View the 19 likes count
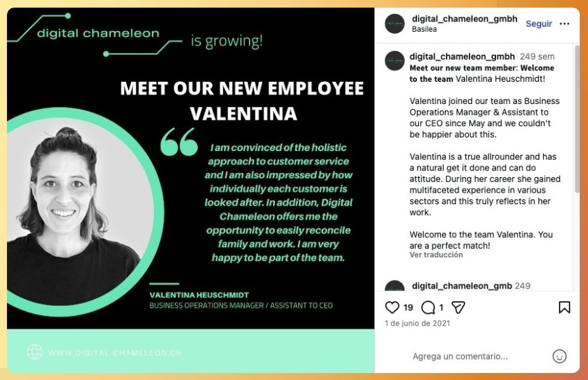This screenshot has height=380, width=588. (x=408, y=308)
